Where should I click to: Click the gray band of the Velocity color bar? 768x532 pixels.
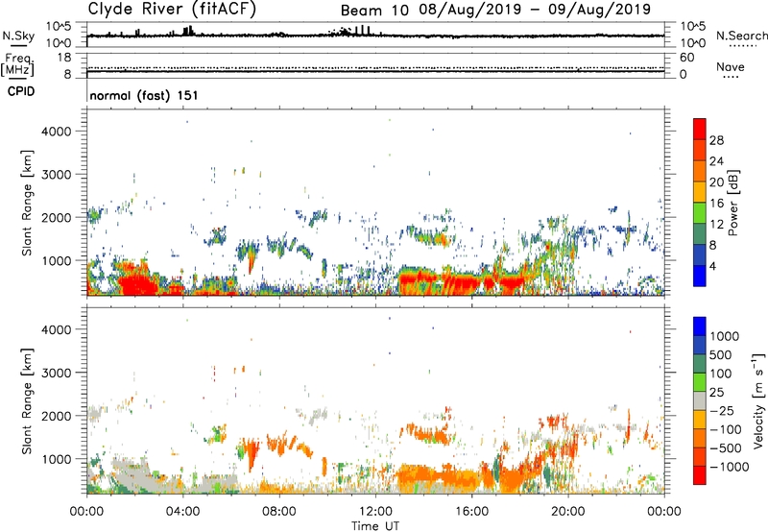point(700,400)
